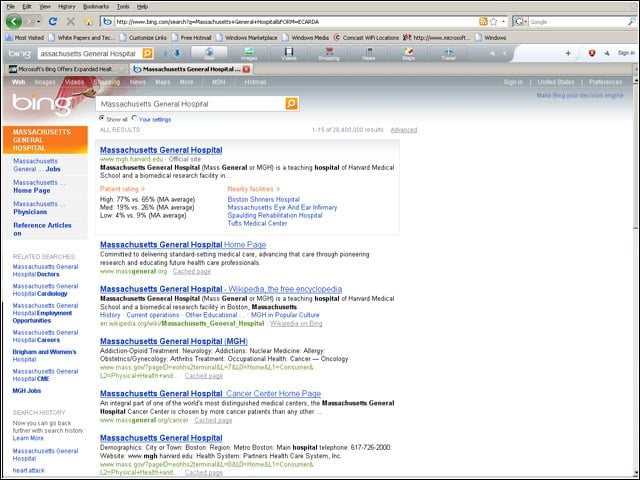640x480 pixels.
Task: Open the Spaulding Rehabilitation Hospital link
Action: coord(275,215)
